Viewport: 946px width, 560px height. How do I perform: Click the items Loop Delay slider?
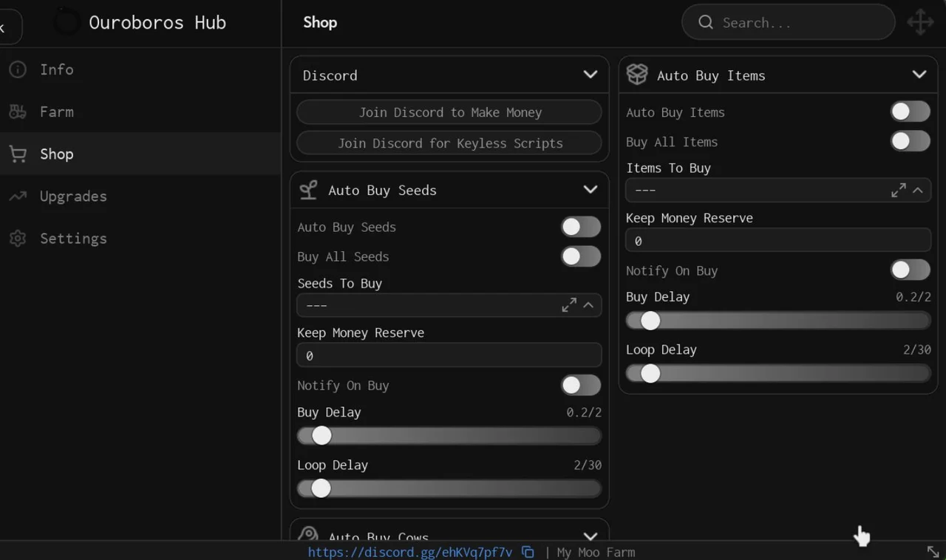[778, 373]
